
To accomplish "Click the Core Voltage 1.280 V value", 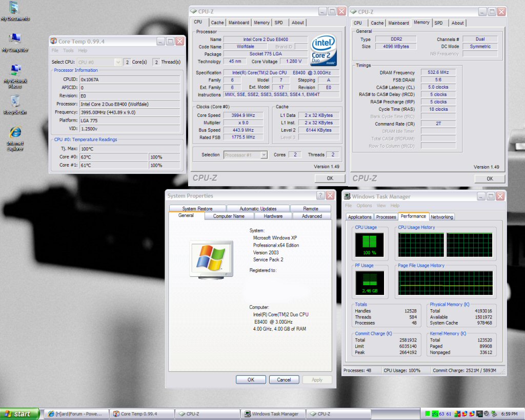I will 294,62.
